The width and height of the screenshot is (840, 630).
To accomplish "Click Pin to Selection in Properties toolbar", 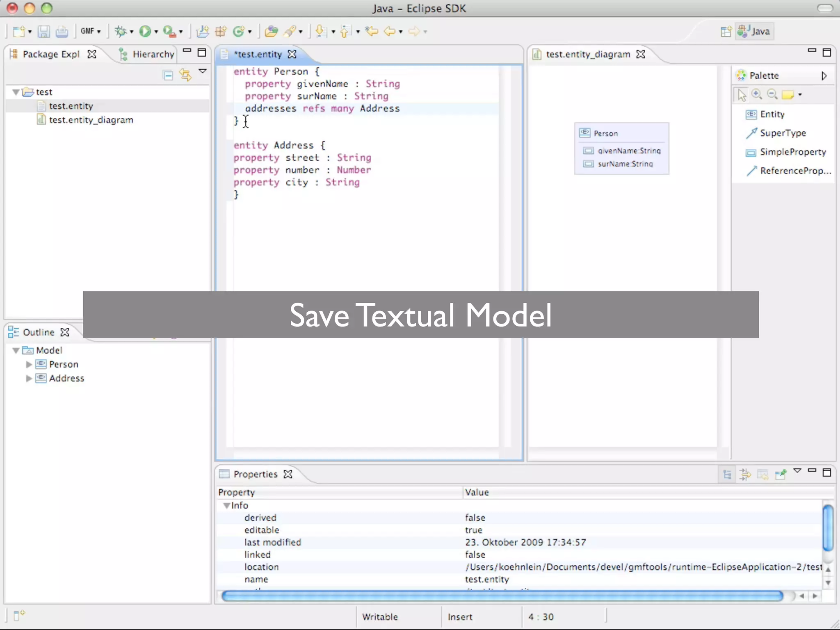I will tap(781, 475).
